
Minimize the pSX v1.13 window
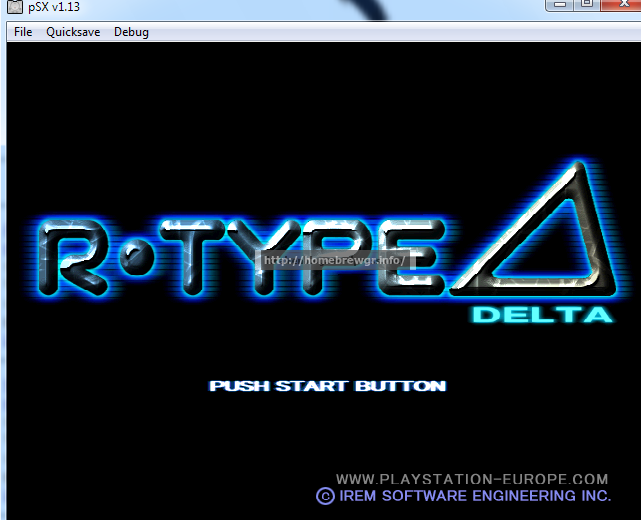point(560,4)
